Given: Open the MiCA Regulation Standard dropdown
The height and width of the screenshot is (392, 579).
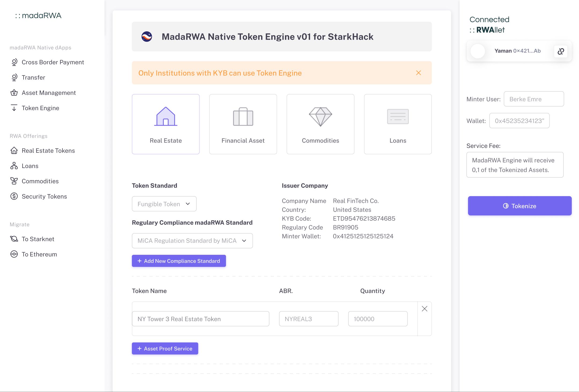Looking at the screenshot, I should point(192,241).
